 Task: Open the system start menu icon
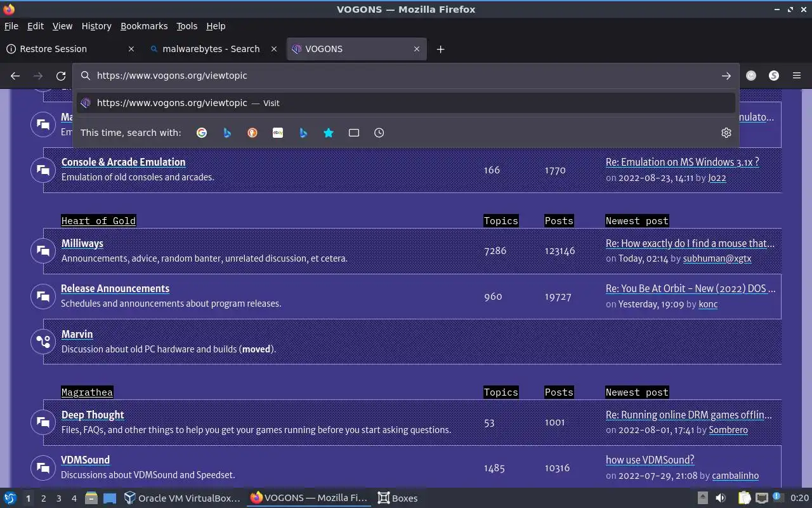(10, 498)
